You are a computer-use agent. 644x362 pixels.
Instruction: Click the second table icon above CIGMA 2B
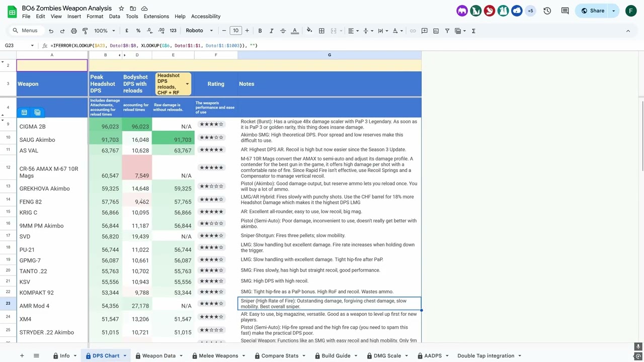tap(37, 113)
